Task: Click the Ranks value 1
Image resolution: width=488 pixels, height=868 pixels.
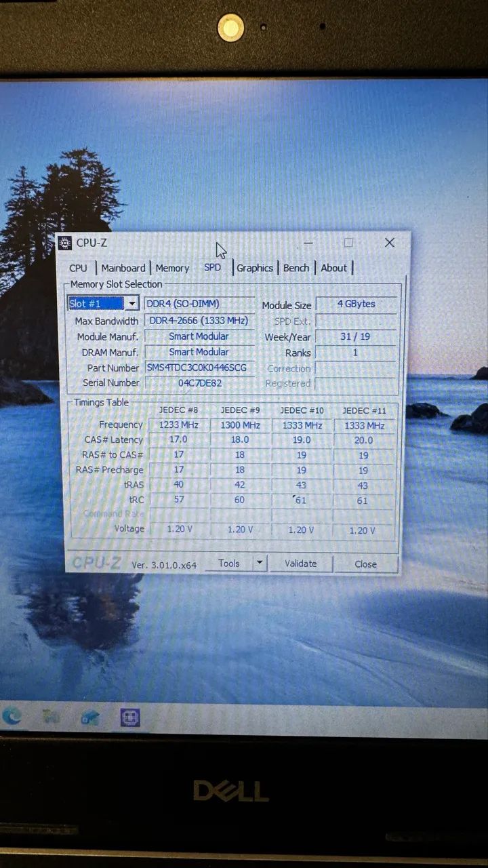Action: pos(357,353)
